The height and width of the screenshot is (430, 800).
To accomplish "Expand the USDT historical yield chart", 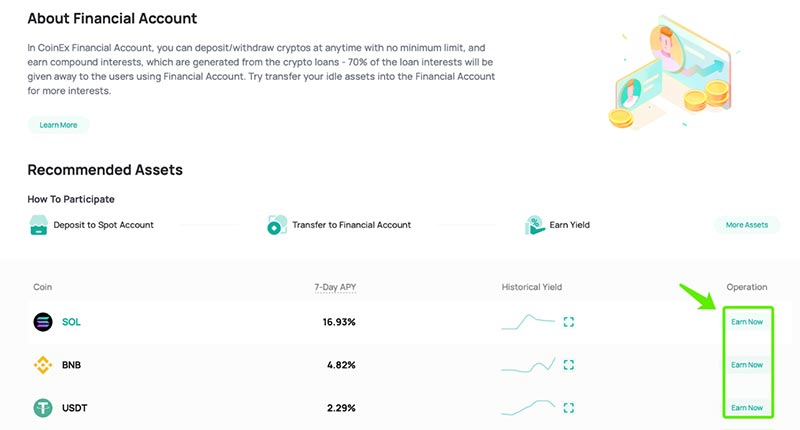I will [569, 407].
